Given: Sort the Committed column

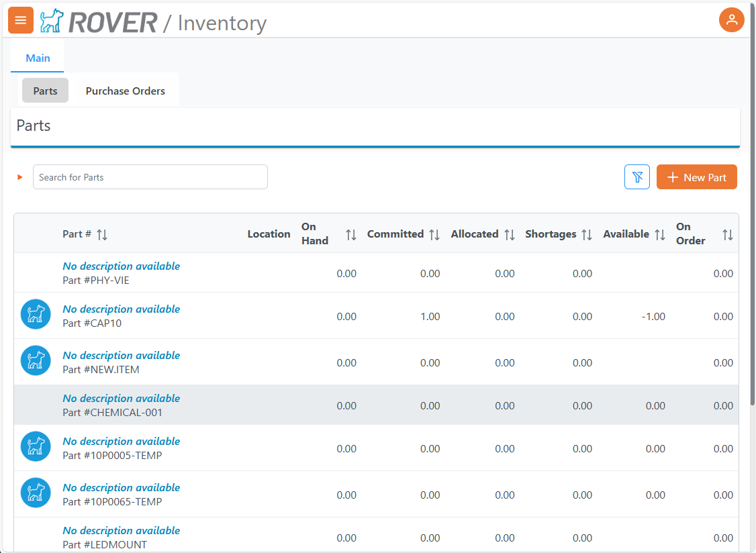Looking at the screenshot, I should click(x=434, y=234).
